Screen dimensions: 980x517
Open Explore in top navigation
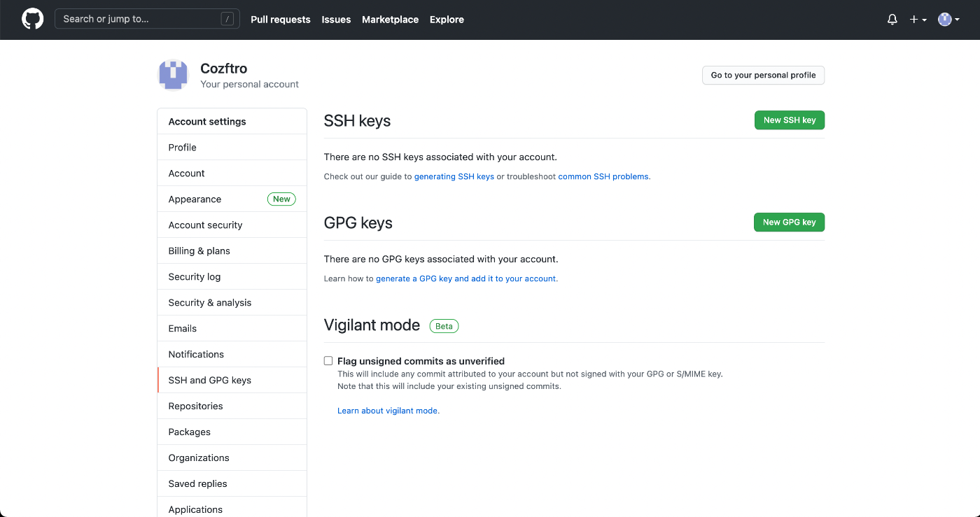447,20
